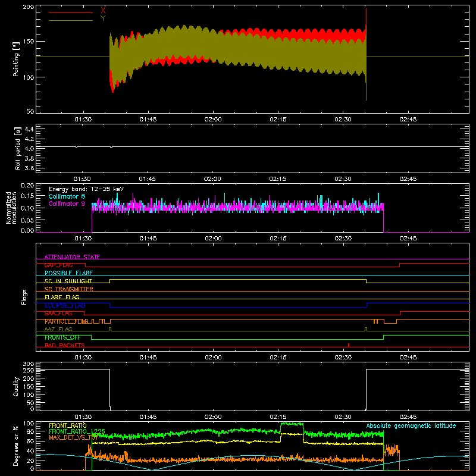Select the cyan Collimator 8 label
Viewport: 476px width, 476px height.
click(67, 196)
